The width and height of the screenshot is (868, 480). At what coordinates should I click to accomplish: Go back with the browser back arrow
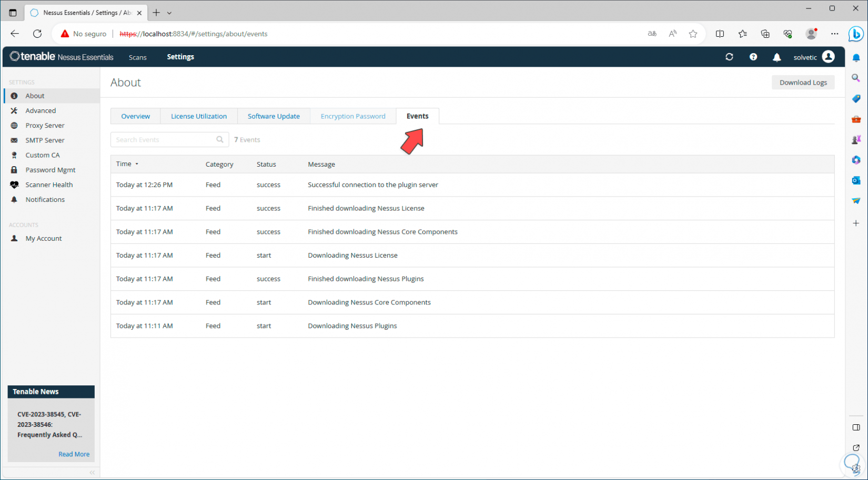tap(15, 34)
